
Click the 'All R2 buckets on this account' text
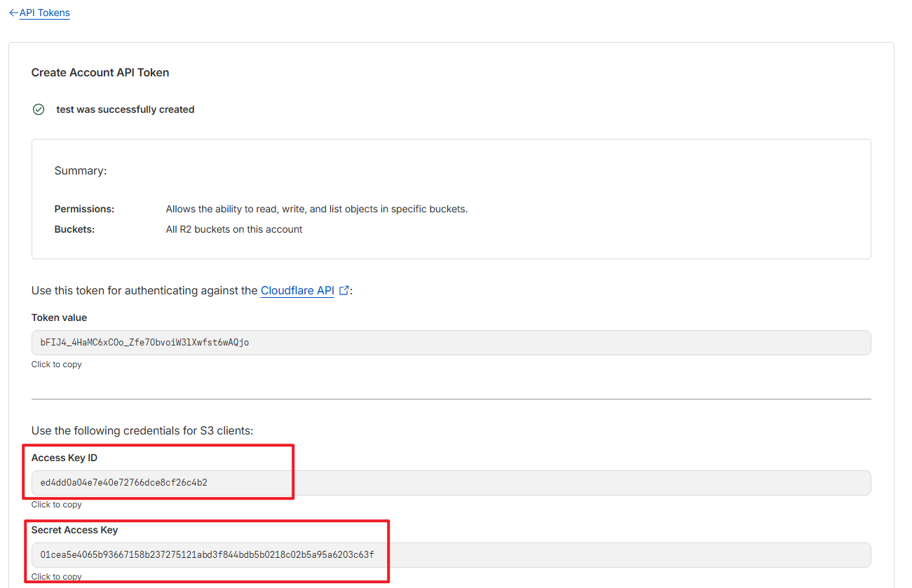pos(234,229)
